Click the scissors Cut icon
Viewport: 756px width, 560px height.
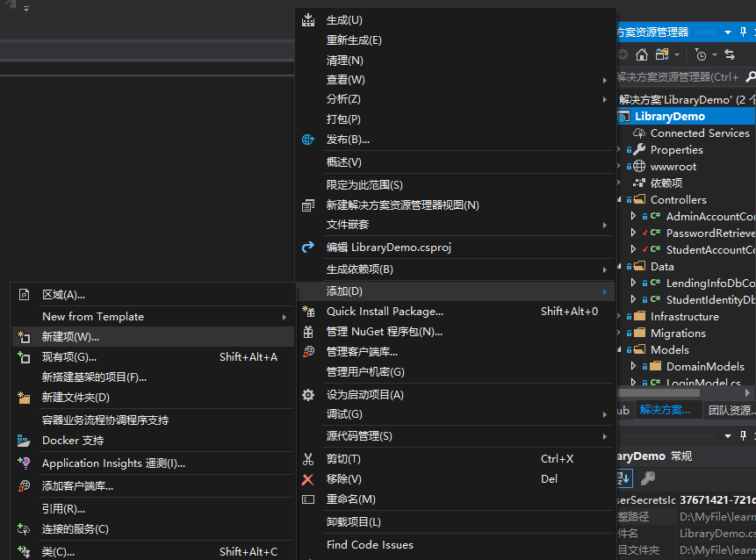click(308, 459)
